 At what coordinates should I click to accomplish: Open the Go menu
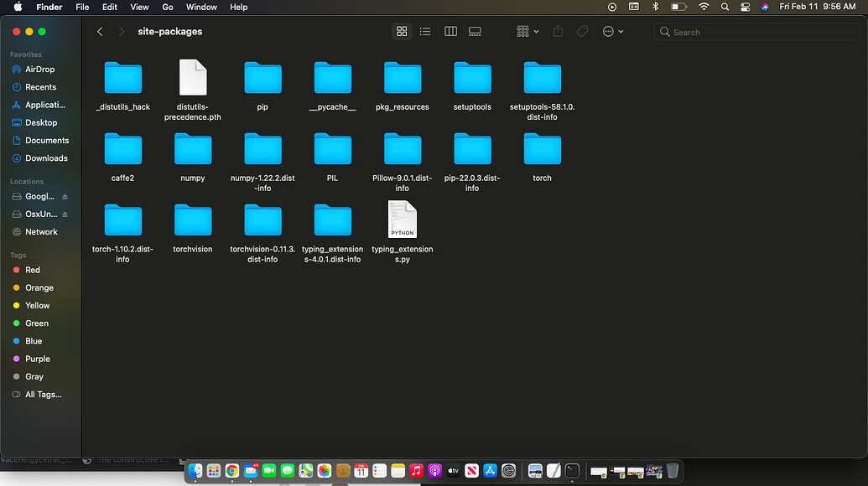[168, 7]
